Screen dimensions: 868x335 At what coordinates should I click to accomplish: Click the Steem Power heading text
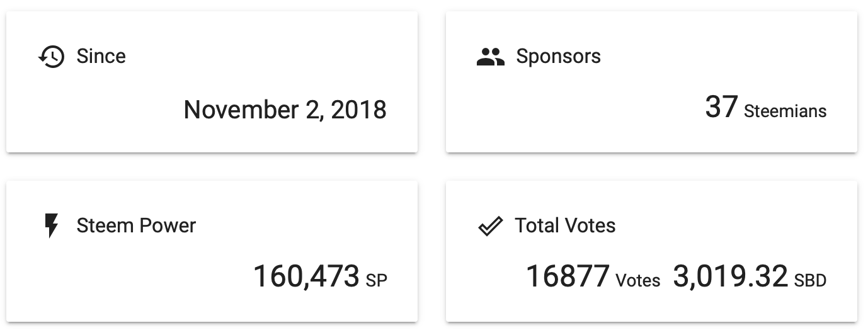click(136, 225)
